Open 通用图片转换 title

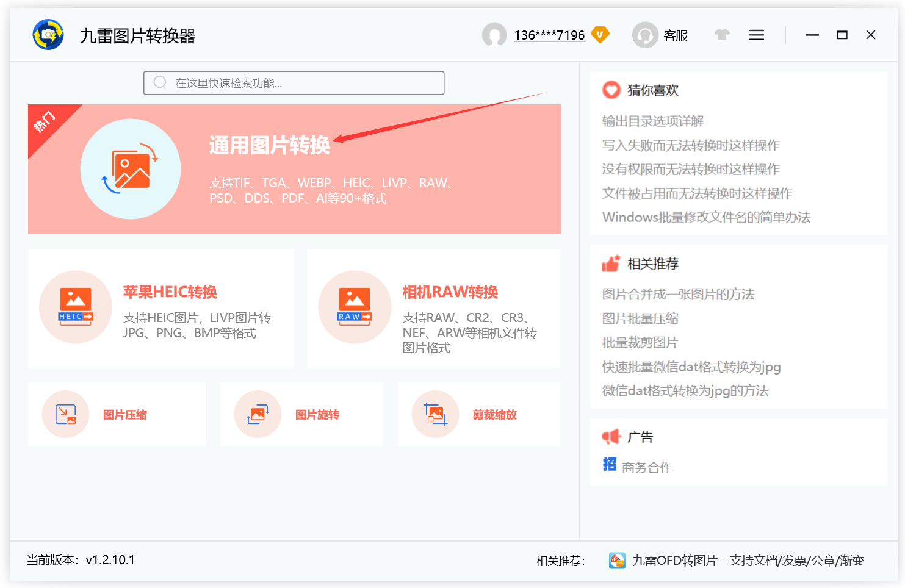click(269, 145)
